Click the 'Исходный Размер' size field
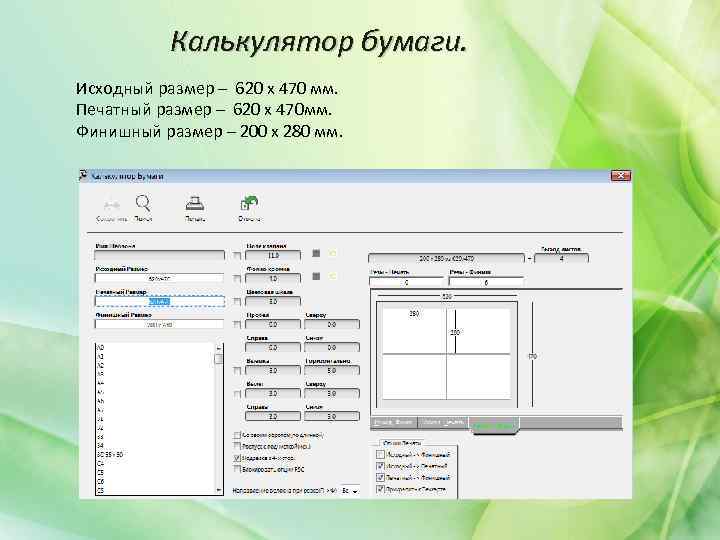The width and height of the screenshot is (720, 540). (159, 278)
